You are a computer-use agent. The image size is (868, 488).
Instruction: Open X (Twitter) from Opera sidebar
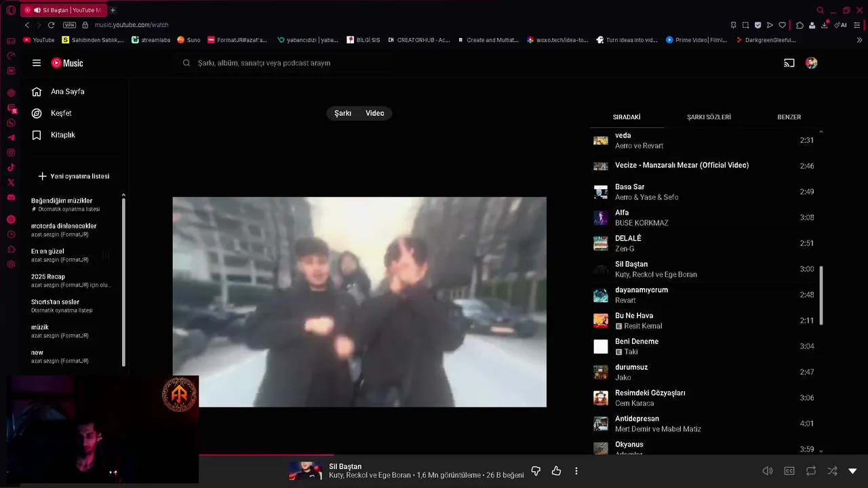point(11,182)
